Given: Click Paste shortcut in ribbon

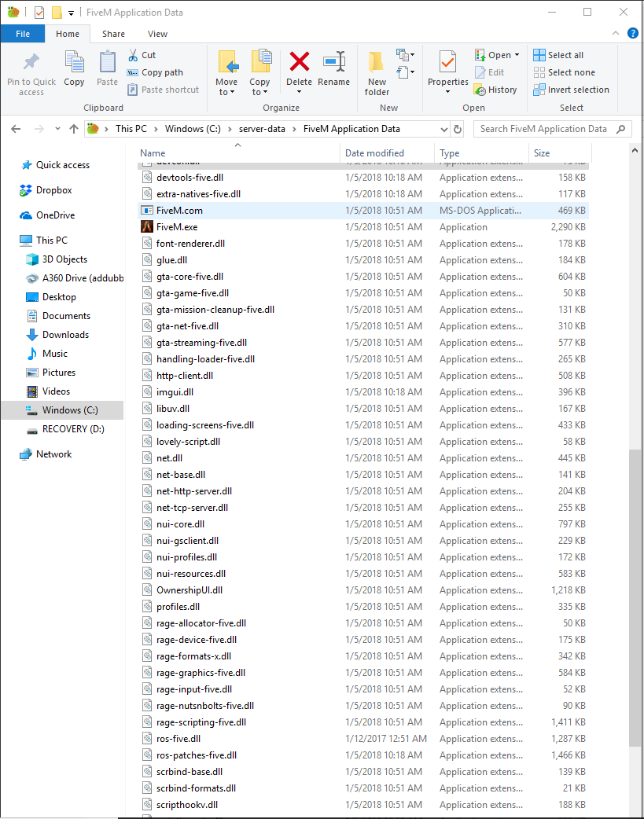Looking at the screenshot, I should pos(163,90).
